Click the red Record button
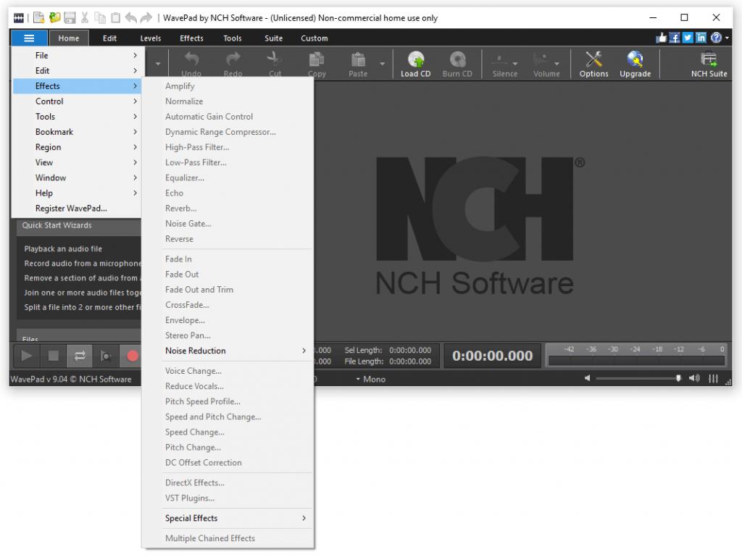 click(132, 356)
